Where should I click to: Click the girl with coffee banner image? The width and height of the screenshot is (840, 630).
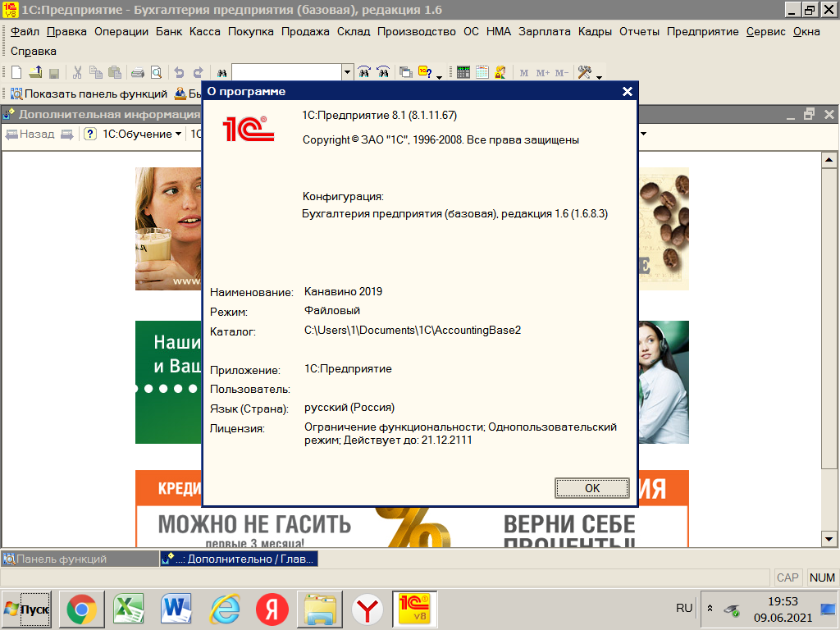tap(168, 229)
